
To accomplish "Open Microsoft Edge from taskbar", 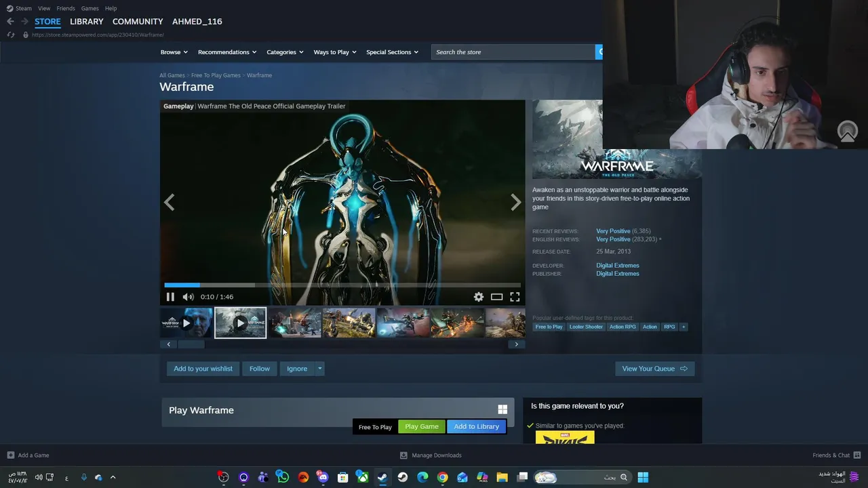I will tap(422, 477).
